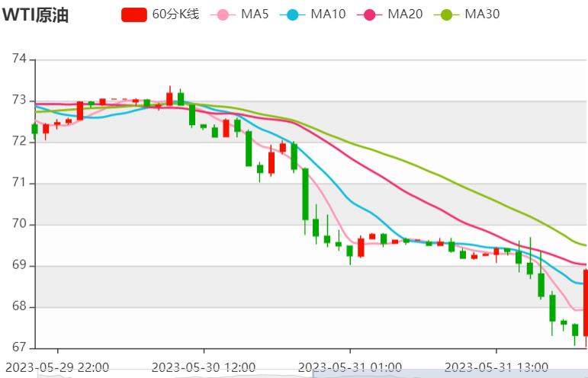Click the 70 price axis label
The width and height of the screenshot is (588, 378).
pos(19,223)
